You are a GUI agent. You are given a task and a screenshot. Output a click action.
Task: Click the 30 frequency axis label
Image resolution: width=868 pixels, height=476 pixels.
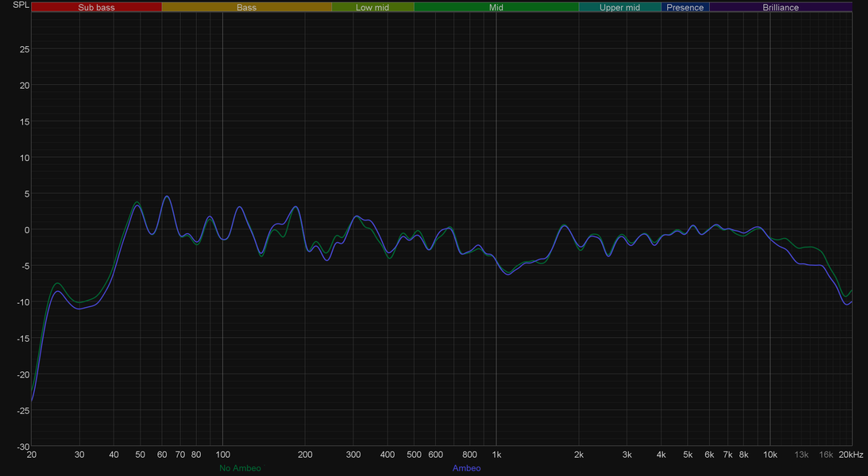(x=79, y=455)
